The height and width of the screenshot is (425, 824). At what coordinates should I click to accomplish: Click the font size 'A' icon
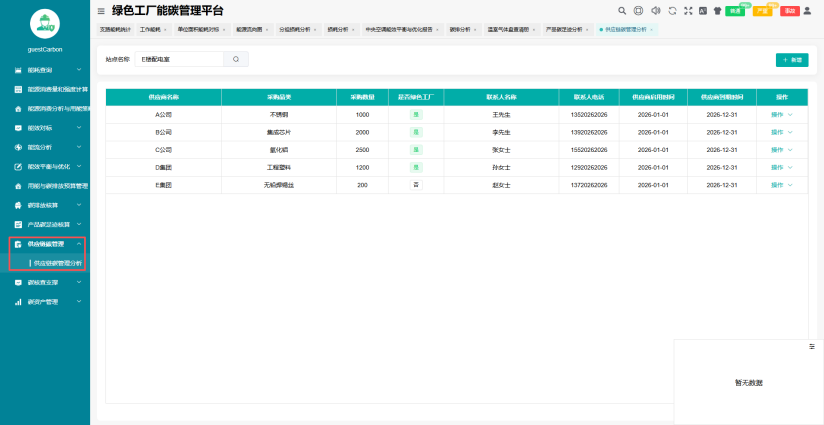[703, 11]
